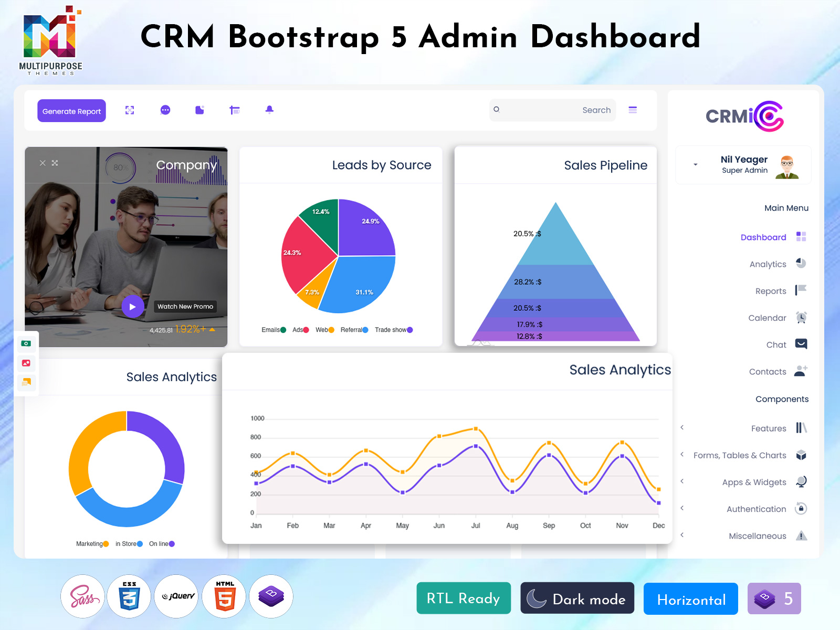Open the chat bubble icon in toolbar
Image resolution: width=840 pixels, height=630 pixels.
(165, 110)
